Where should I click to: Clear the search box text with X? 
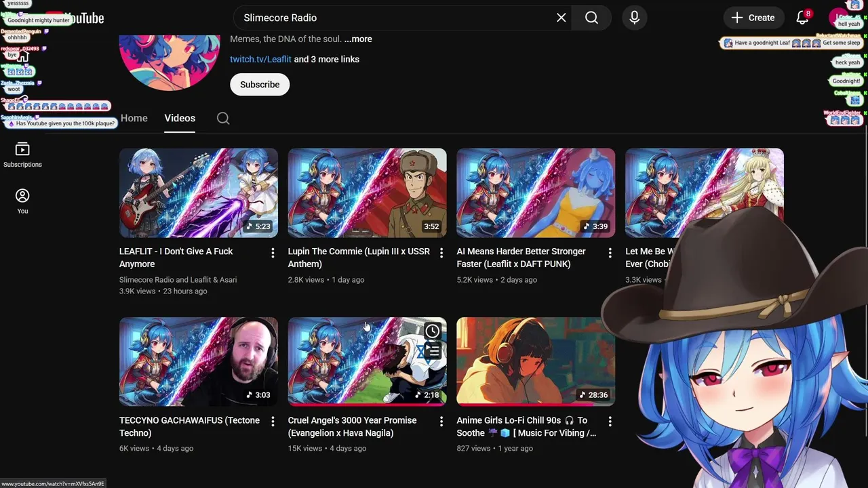click(x=561, y=18)
